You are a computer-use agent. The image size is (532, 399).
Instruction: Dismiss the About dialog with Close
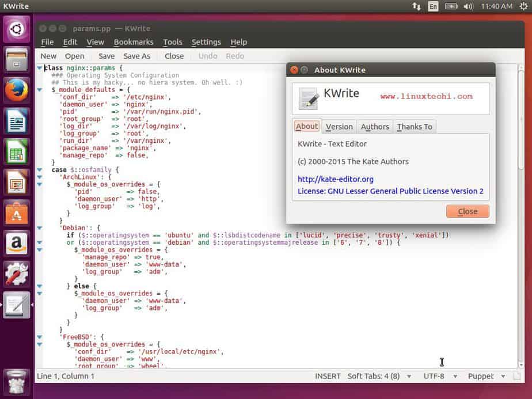(467, 211)
